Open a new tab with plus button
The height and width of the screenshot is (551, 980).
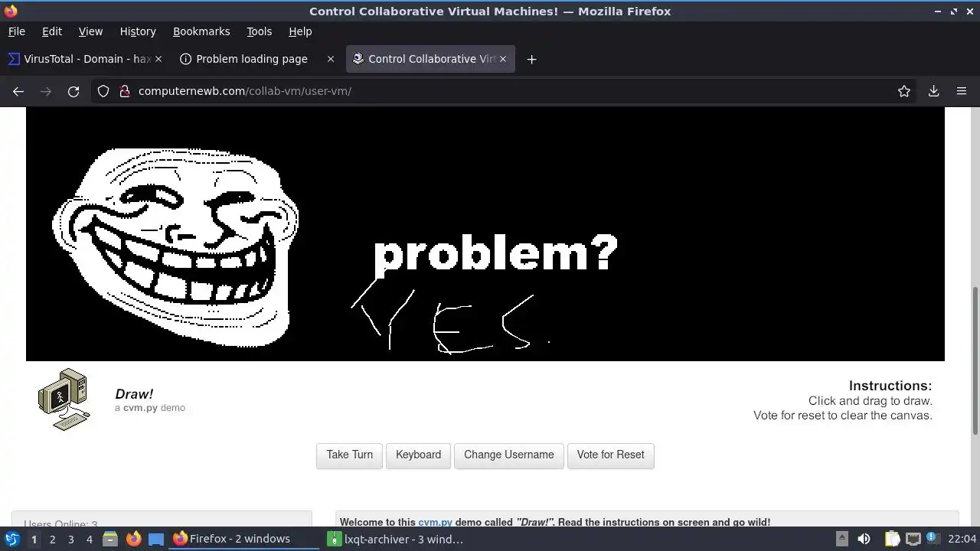point(531,59)
